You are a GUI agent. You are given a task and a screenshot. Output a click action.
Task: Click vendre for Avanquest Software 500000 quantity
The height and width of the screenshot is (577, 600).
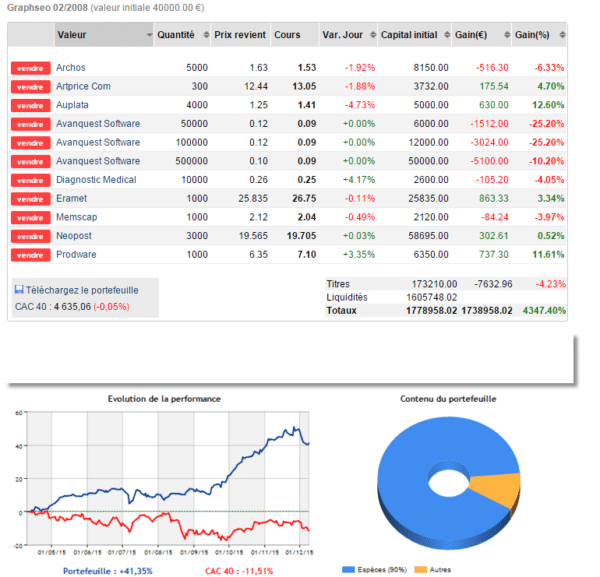(x=31, y=161)
